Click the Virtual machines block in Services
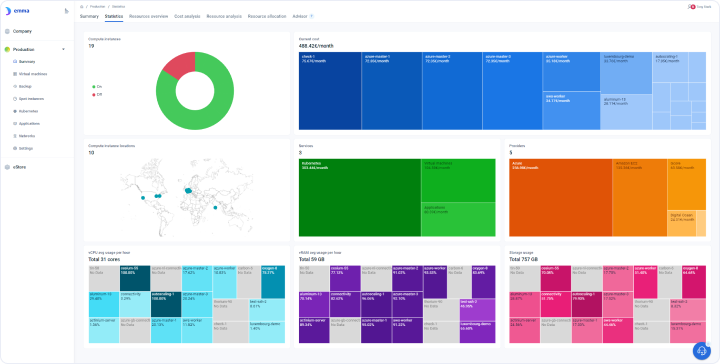This screenshot has height=364, width=720. pos(458,180)
